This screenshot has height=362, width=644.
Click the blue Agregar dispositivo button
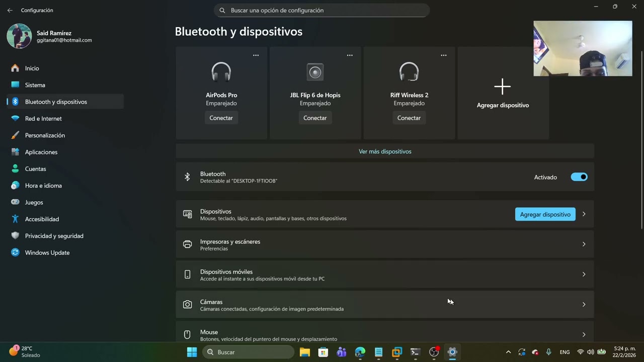coord(545,214)
